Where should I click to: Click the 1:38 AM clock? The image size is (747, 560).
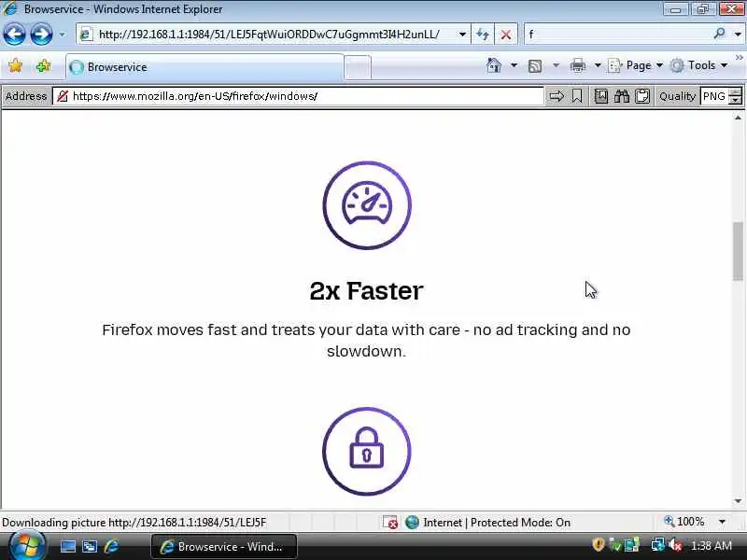point(712,546)
